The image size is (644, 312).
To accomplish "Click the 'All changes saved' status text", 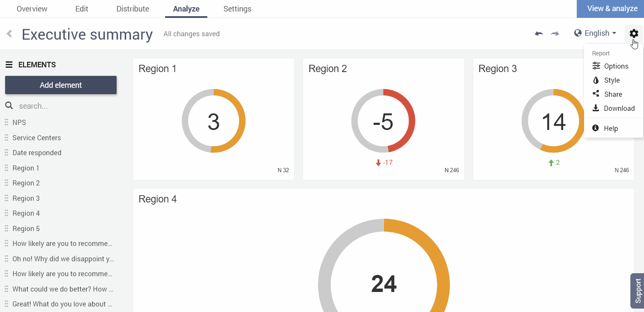I will 192,34.
